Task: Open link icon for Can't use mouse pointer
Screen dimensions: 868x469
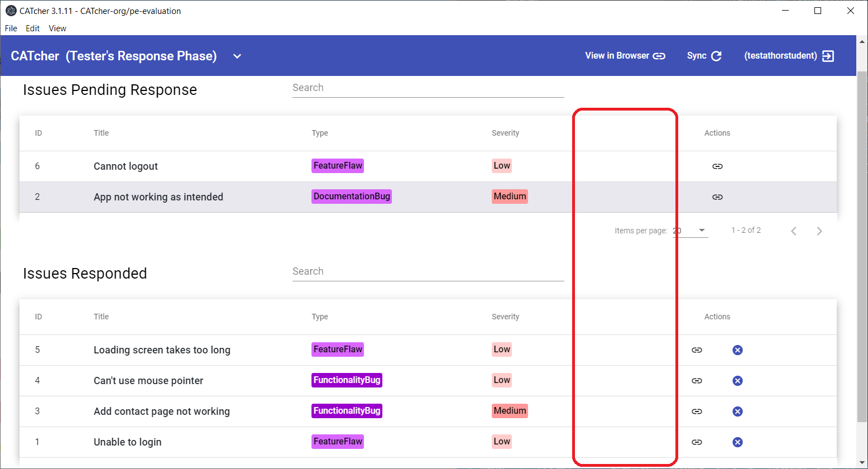Action: tap(697, 381)
